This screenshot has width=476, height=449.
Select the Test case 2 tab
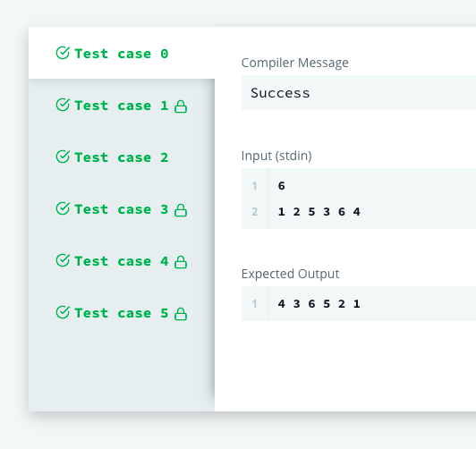click(122, 157)
